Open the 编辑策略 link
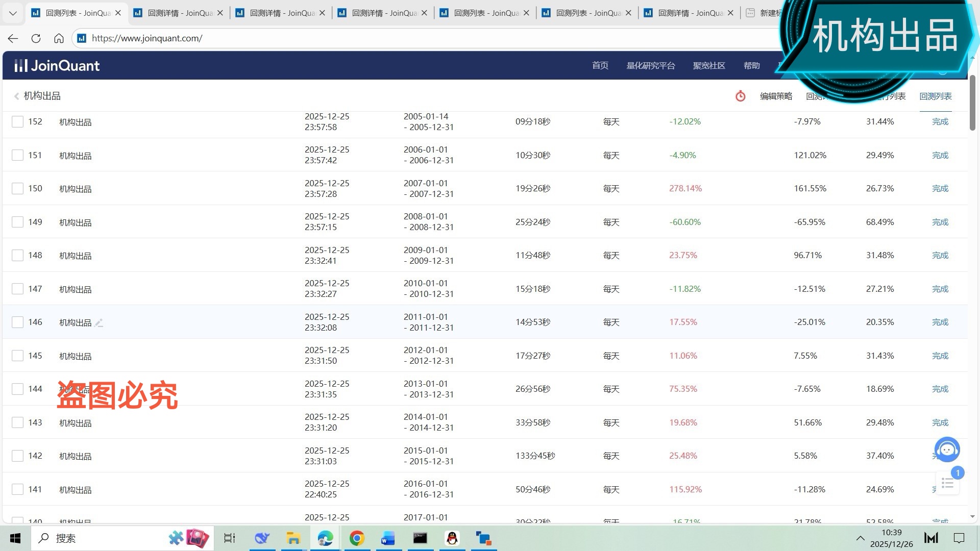Screen dimensions: 980x551 775,96
